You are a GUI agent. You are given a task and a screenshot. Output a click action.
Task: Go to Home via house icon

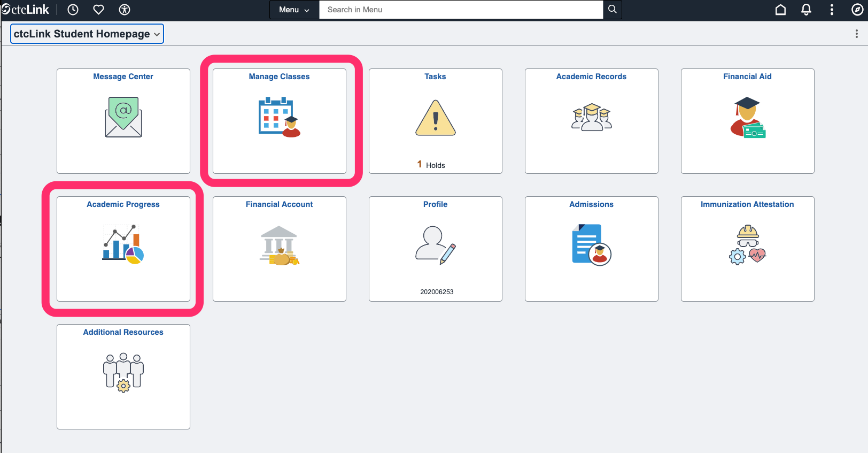(x=780, y=10)
